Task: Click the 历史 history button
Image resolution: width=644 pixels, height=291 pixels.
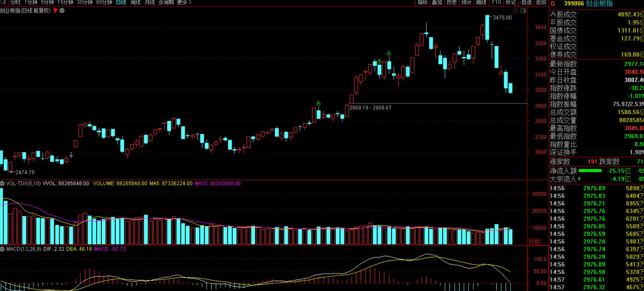Action: point(451,2)
